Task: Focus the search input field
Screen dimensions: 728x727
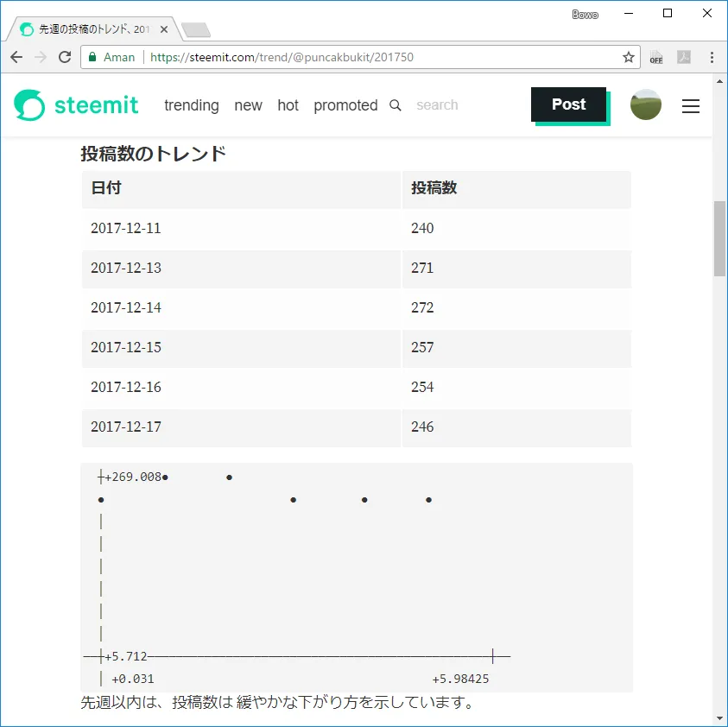Action: (x=437, y=105)
